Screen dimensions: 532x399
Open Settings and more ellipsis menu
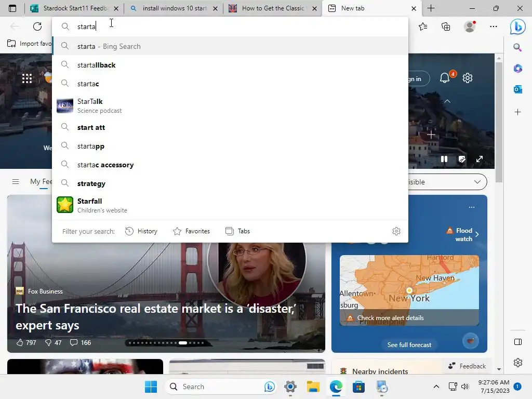click(x=494, y=26)
